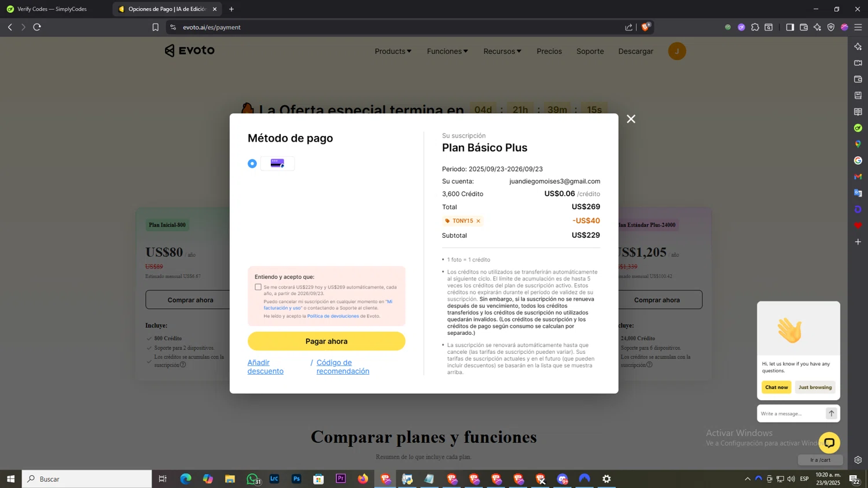Screen dimensions: 868x488
Task: Close the Opciones de Pago tab
Action: click(215, 9)
